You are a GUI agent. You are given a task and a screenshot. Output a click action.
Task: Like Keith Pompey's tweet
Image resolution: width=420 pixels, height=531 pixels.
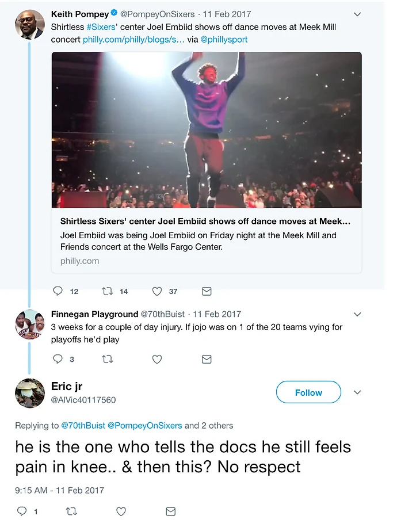coord(157,291)
